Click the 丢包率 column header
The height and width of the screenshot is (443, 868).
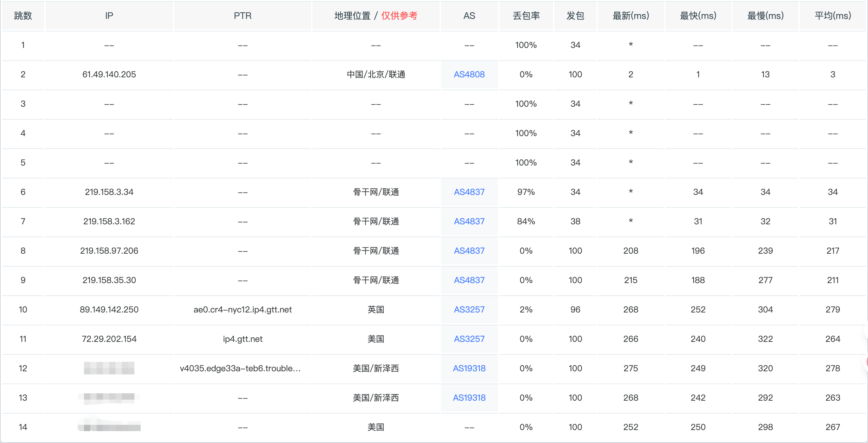[x=526, y=16]
